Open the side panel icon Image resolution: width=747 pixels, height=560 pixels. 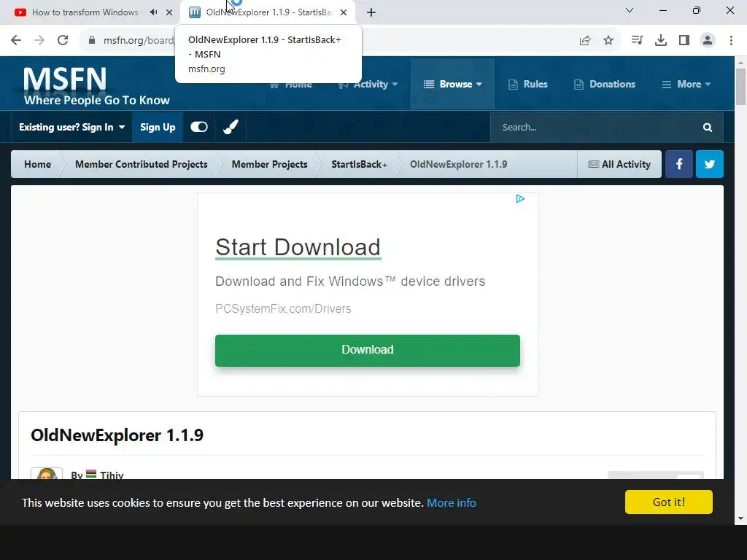click(x=684, y=41)
